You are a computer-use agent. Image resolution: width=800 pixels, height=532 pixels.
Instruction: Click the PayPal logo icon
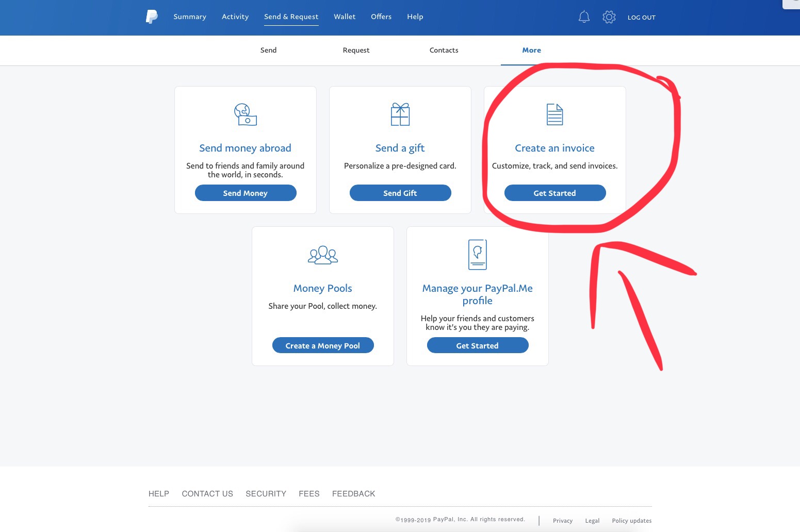pos(152,16)
